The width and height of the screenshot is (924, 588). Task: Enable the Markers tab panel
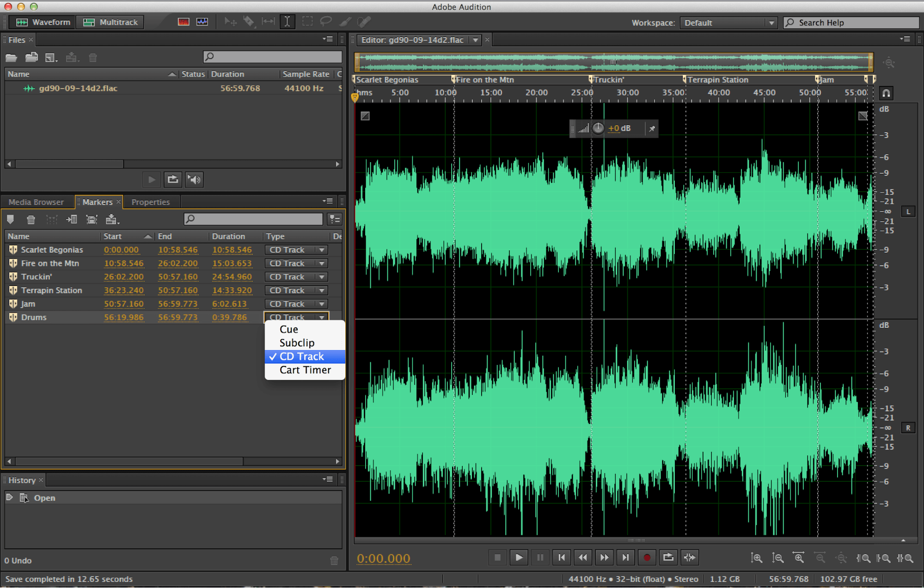100,200
